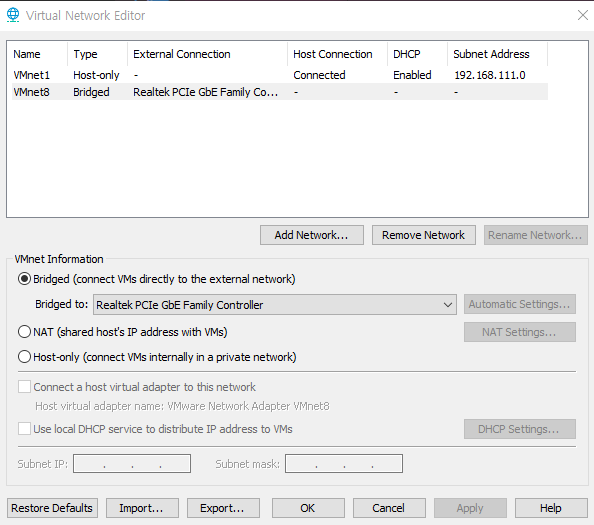Open Help for the network editor
Viewport: 594px width, 525px height.
click(x=551, y=508)
